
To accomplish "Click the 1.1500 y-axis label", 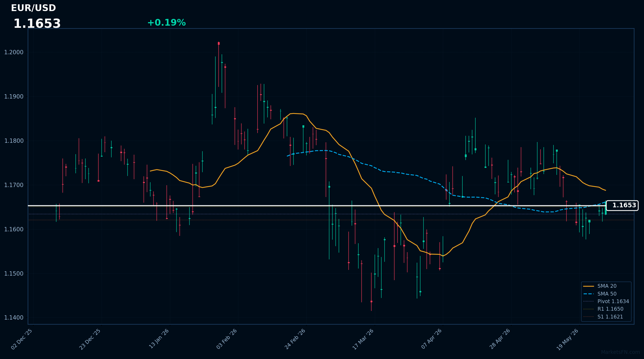I will [x=14, y=274].
